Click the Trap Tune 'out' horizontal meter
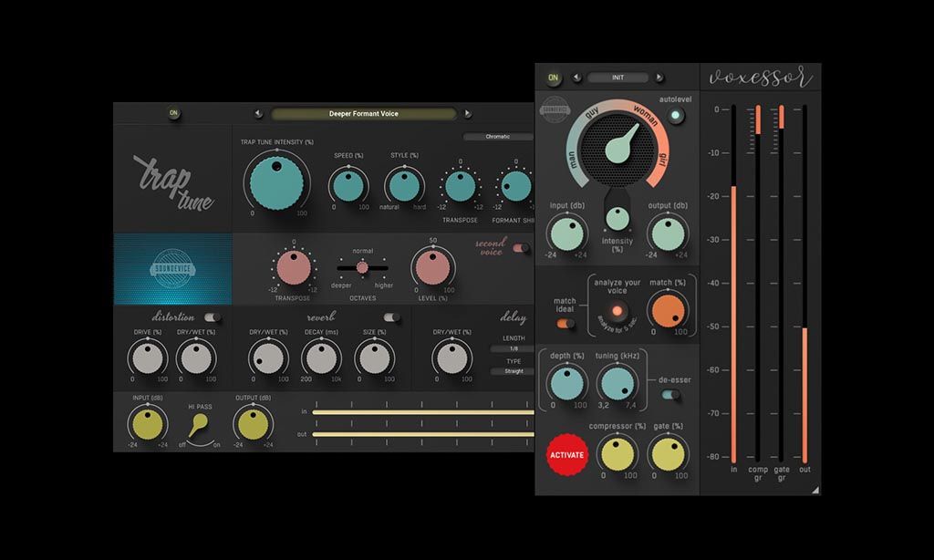 pos(423,434)
